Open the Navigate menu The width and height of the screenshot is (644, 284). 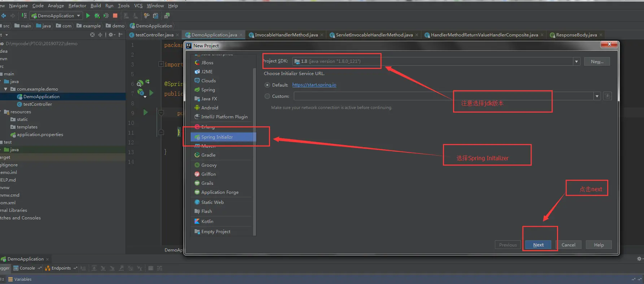(x=18, y=5)
